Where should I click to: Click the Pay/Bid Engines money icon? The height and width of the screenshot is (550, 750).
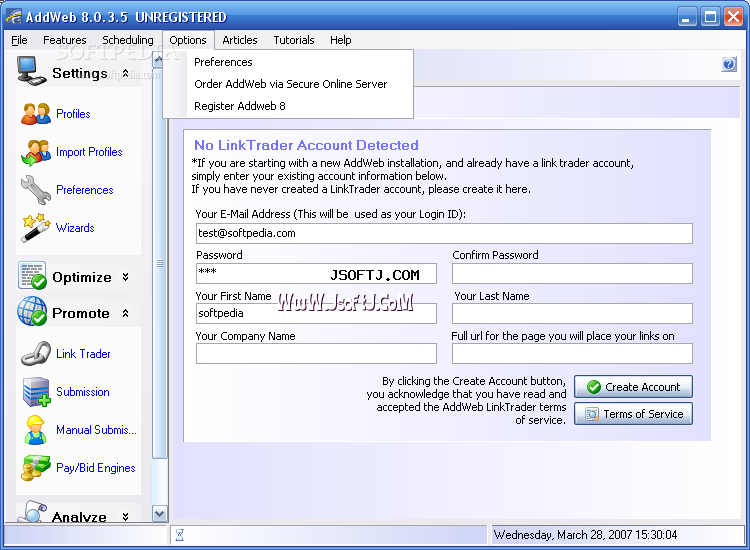[x=36, y=468]
